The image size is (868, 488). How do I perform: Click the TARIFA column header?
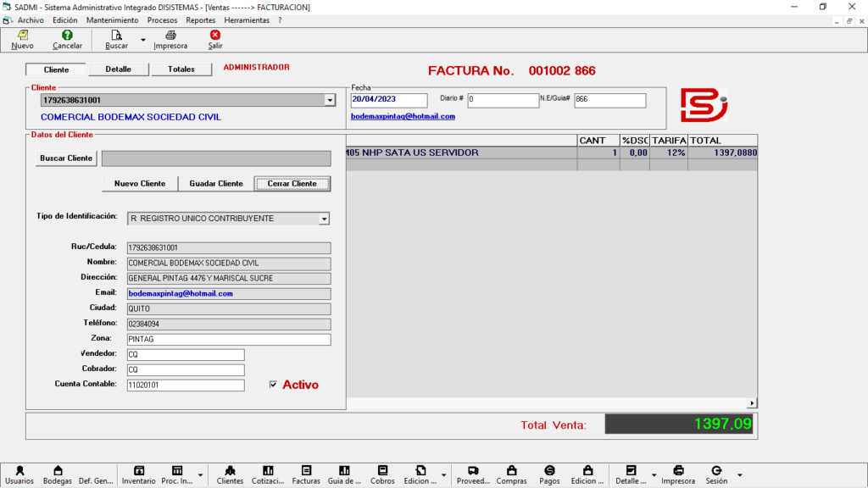point(669,141)
